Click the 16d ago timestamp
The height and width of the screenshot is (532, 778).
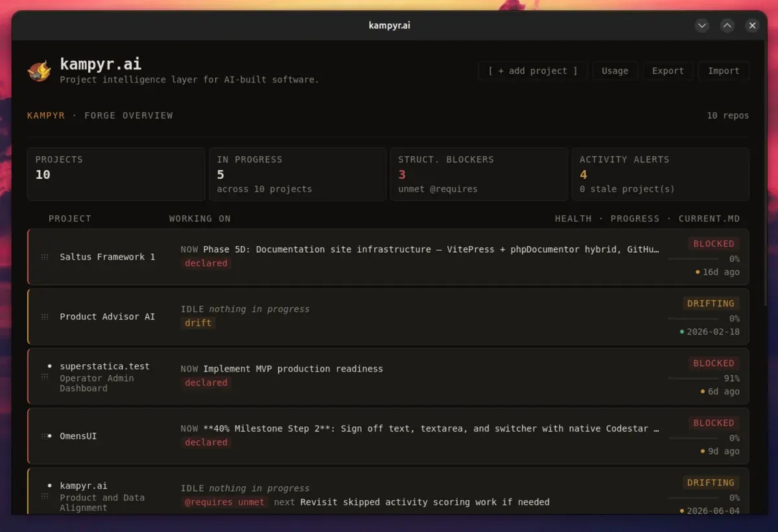(x=721, y=272)
